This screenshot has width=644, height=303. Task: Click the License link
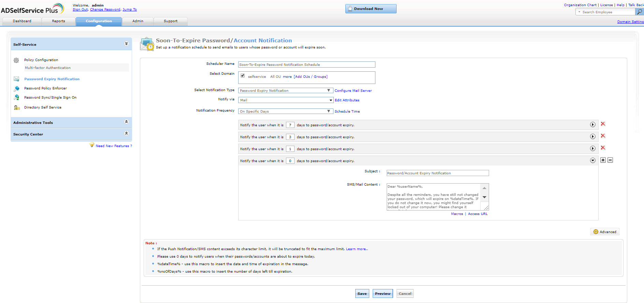[606, 5]
